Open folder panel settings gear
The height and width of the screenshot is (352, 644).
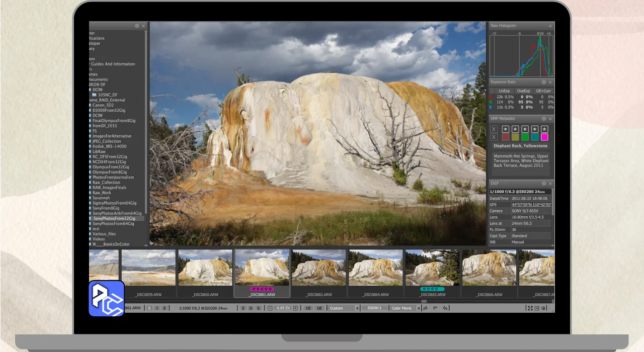(x=137, y=26)
